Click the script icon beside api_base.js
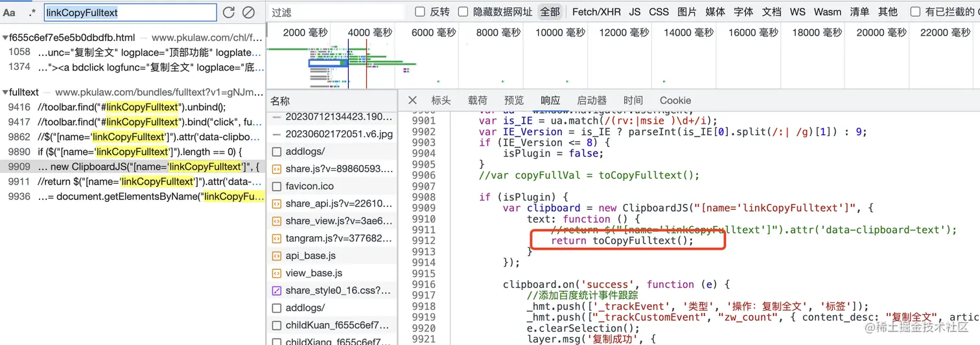980x345 pixels. [277, 256]
